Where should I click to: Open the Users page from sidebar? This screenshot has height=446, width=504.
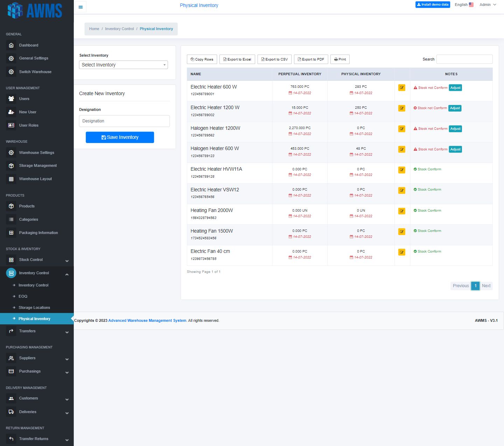(24, 99)
